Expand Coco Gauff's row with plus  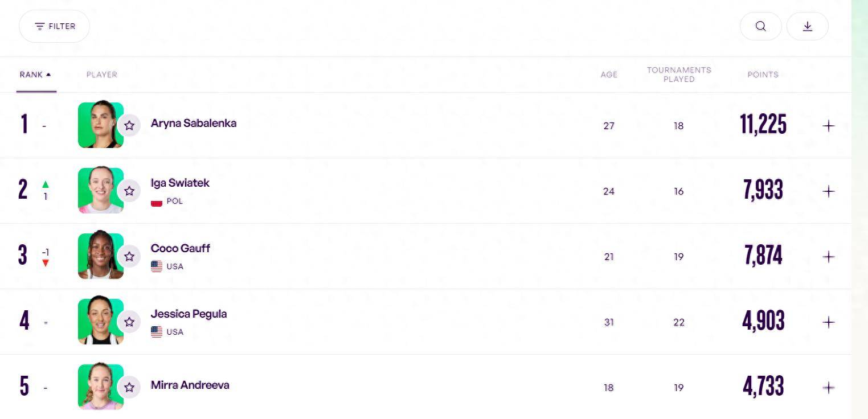[x=829, y=257]
